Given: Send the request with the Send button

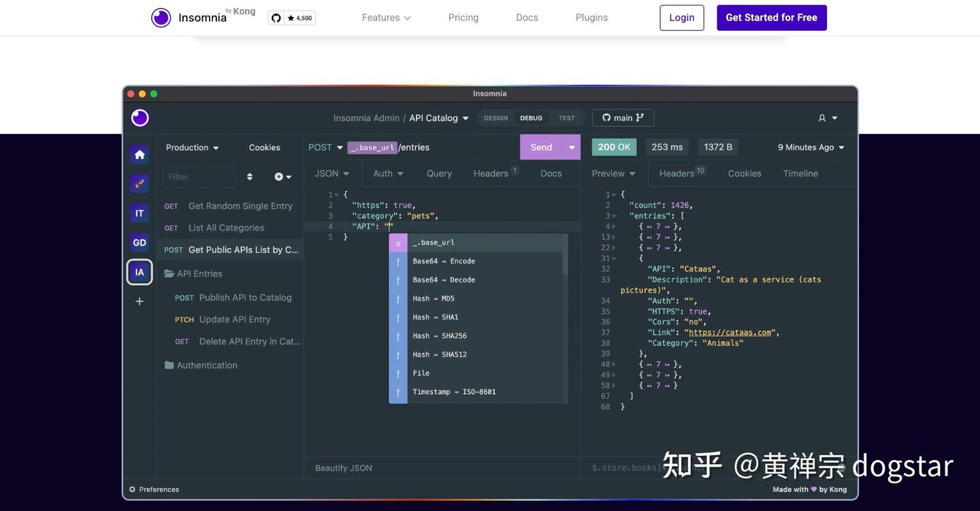Looking at the screenshot, I should coord(542,147).
